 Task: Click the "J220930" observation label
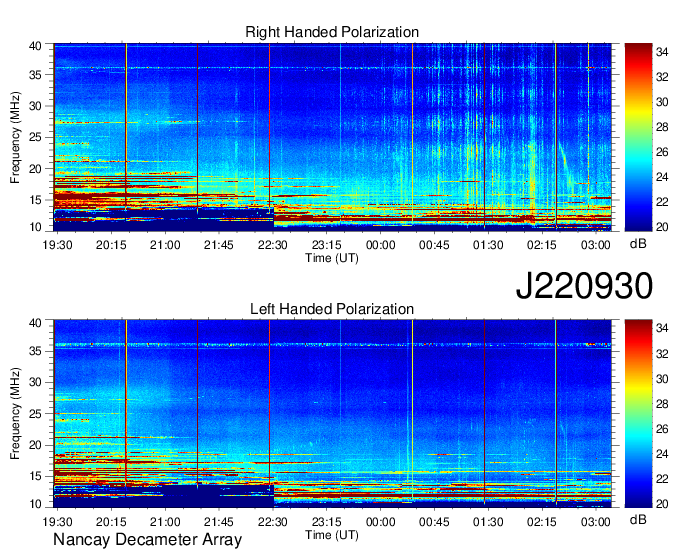pyautogui.click(x=584, y=286)
